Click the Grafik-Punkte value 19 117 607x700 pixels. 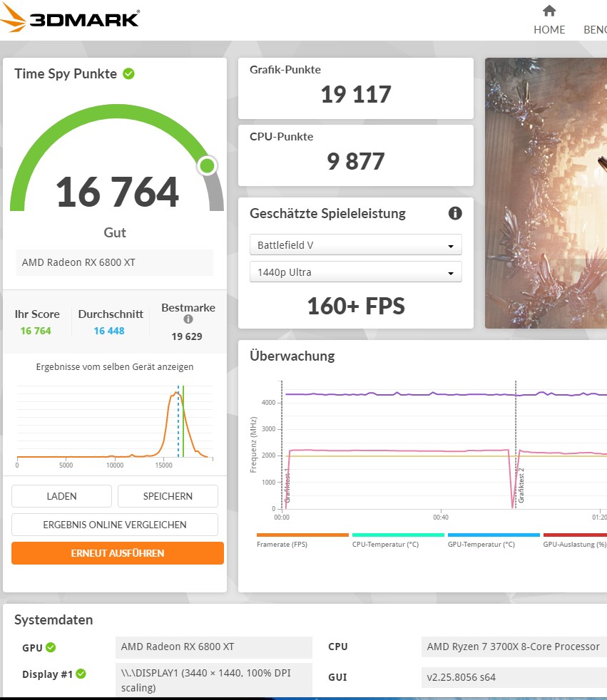(356, 95)
